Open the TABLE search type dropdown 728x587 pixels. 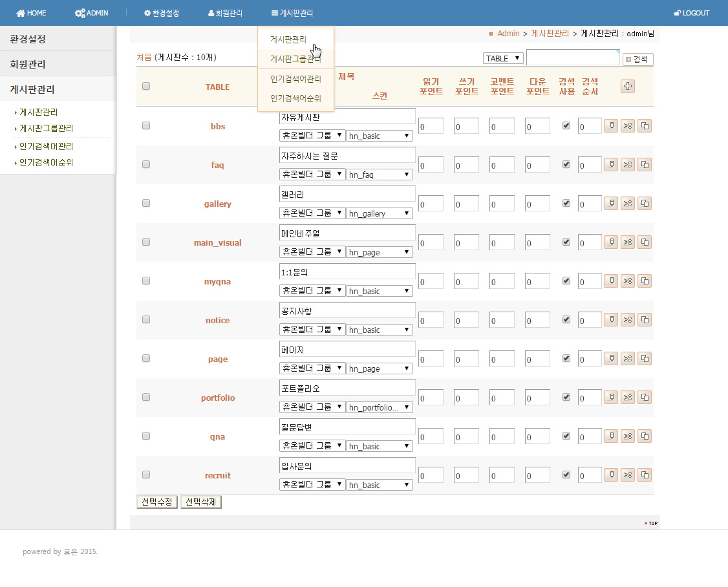503,58
